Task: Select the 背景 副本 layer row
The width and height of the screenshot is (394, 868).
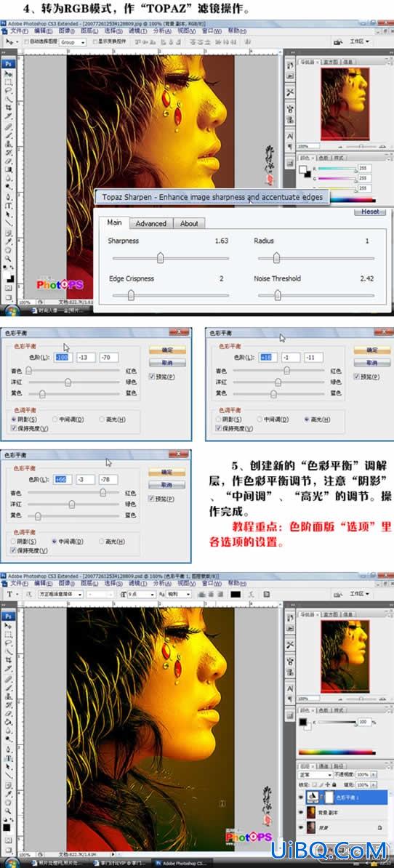Action: pos(342,812)
